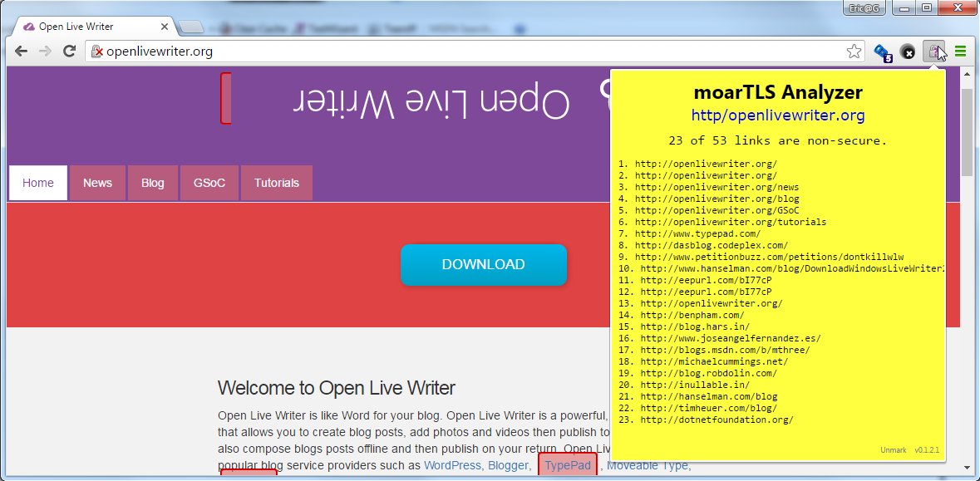The image size is (980, 481).
Task: Select list entry http://blog.robdolin.com/
Action: click(x=709, y=373)
